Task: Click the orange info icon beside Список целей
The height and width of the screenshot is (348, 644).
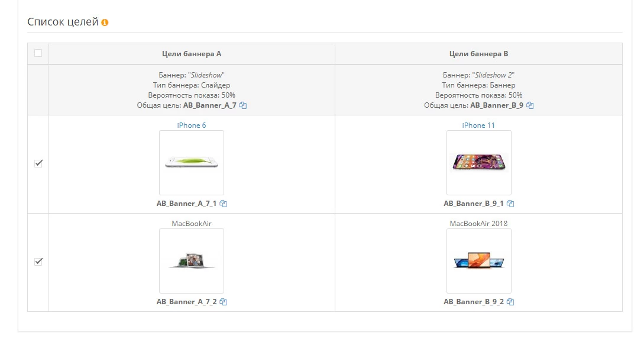Action: [x=105, y=22]
